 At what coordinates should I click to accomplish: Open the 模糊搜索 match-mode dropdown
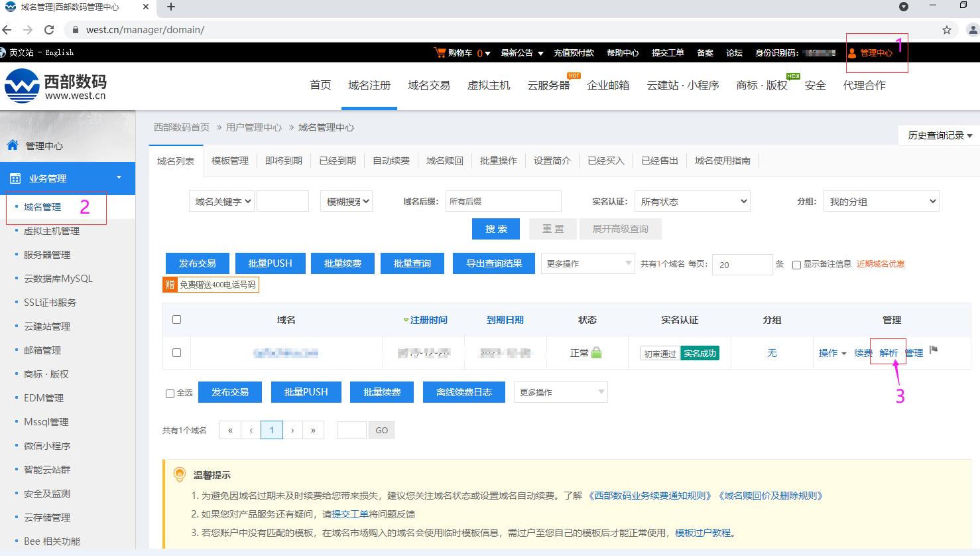[346, 201]
